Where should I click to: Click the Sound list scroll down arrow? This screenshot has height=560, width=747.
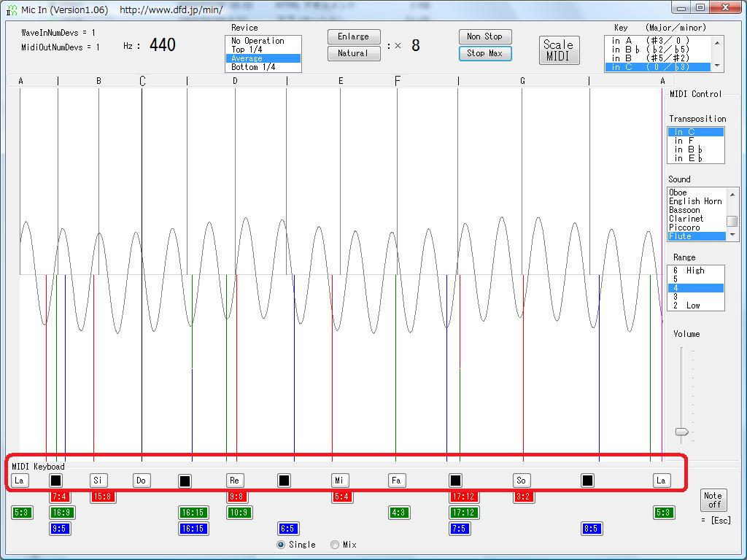tap(732, 236)
